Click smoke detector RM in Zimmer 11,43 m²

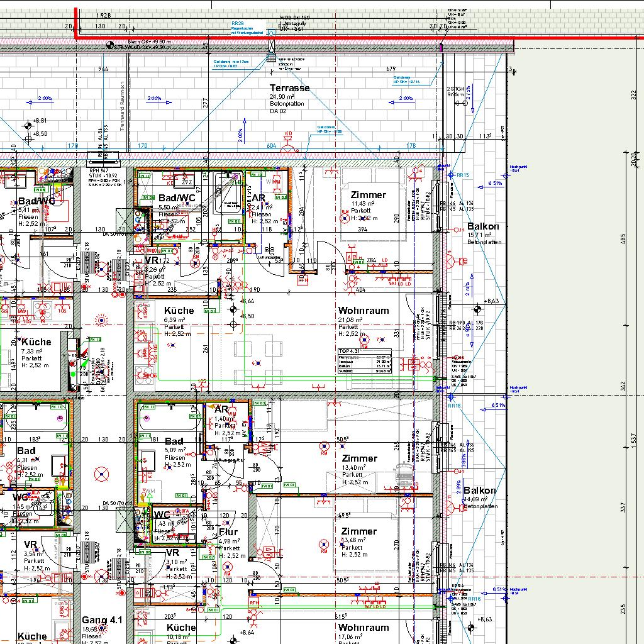[345, 218]
